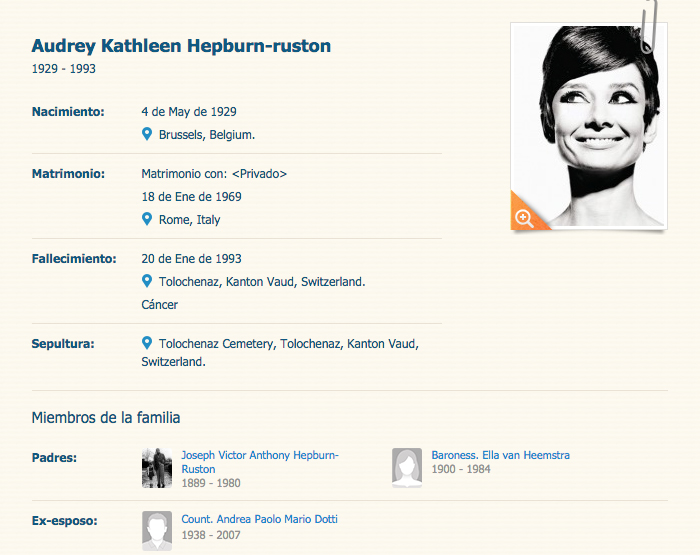Click the Audrey Kathleen Hepburn-ruston page title
Viewport: 700px width, 555px height.
181,46
